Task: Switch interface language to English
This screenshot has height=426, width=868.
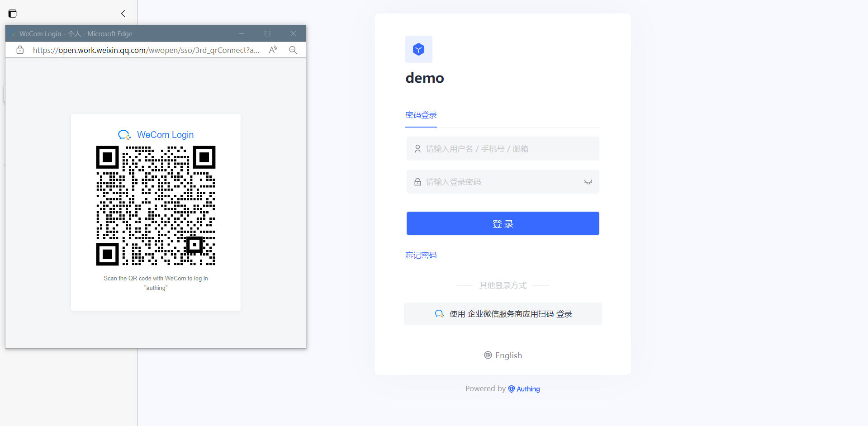Action: [x=508, y=355]
